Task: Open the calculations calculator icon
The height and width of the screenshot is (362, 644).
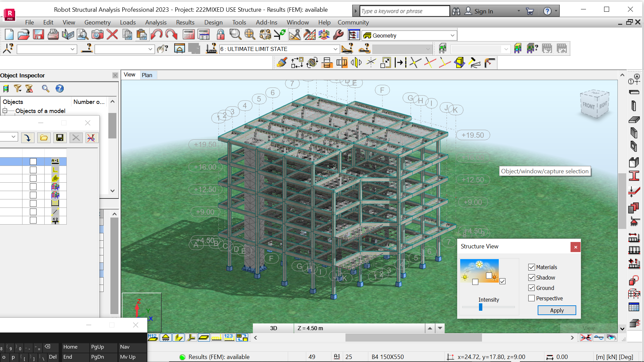Action: [x=189, y=35]
